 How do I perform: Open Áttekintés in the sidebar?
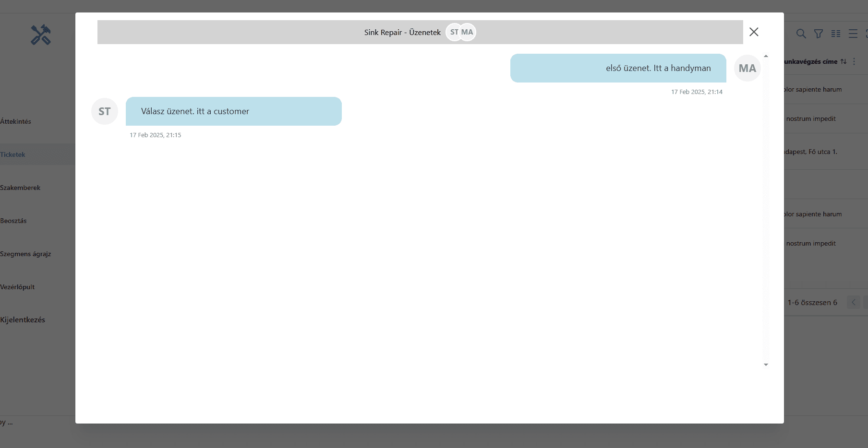pyautogui.click(x=16, y=121)
